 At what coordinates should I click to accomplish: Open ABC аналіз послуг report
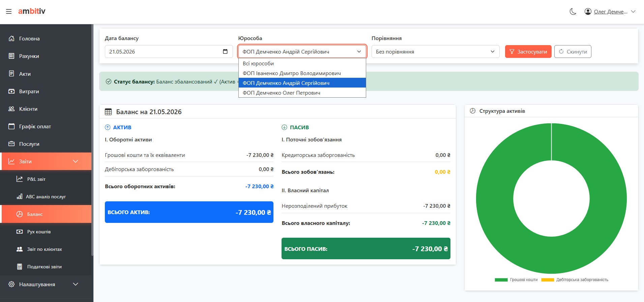coord(46,197)
